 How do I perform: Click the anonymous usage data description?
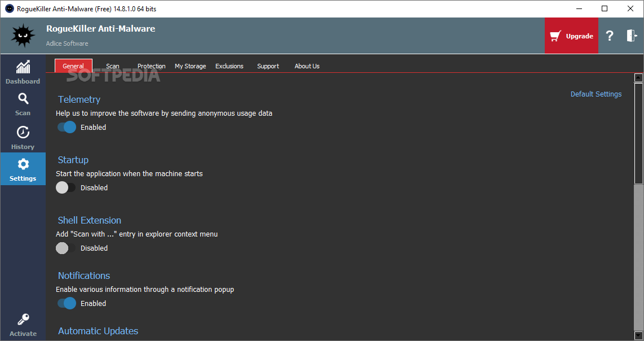click(x=164, y=113)
